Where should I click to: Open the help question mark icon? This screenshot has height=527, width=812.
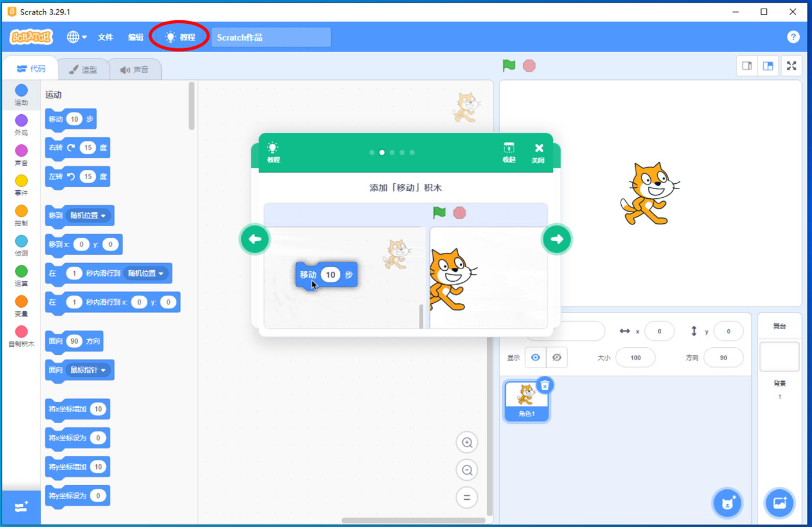[x=793, y=37]
